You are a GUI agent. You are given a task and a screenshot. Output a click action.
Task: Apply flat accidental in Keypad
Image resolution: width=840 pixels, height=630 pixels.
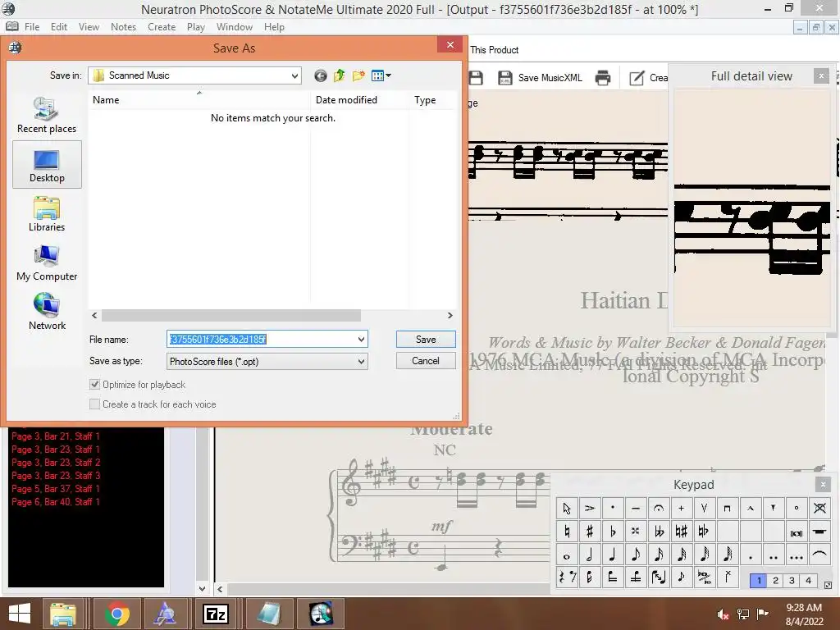(612, 531)
